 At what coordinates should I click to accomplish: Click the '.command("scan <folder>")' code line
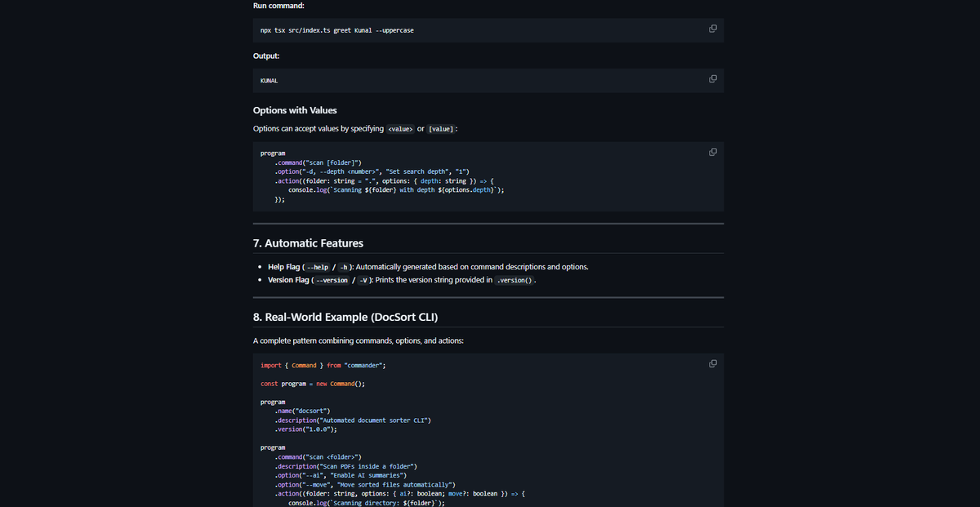pyautogui.click(x=318, y=456)
